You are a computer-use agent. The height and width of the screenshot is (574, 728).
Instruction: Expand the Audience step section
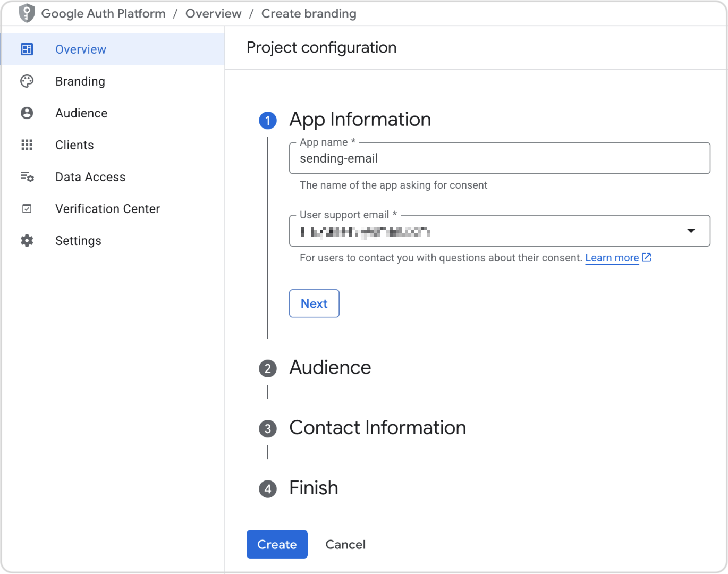click(x=329, y=367)
